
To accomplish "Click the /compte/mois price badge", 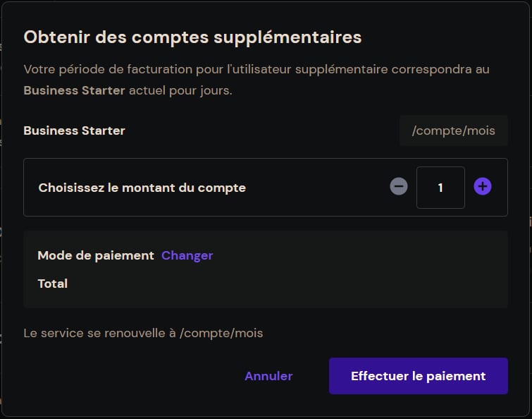I will click(x=453, y=130).
